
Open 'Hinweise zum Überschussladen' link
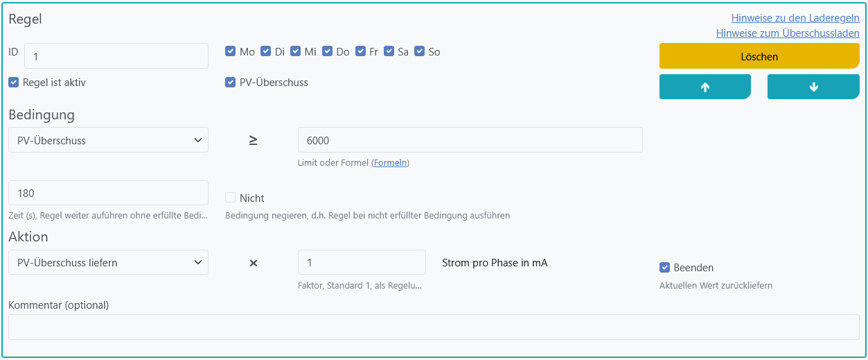(788, 33)
